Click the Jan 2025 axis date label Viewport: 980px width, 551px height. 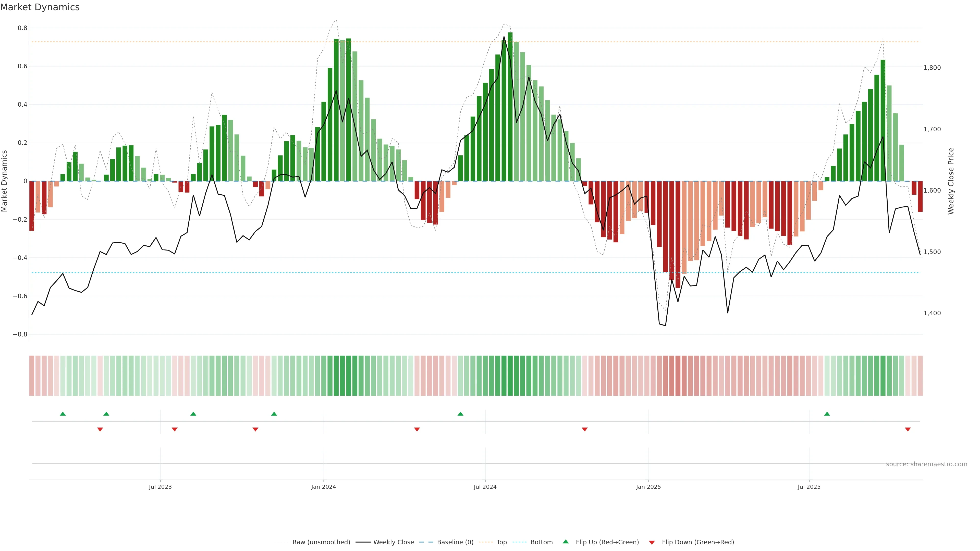coord(648,487)
